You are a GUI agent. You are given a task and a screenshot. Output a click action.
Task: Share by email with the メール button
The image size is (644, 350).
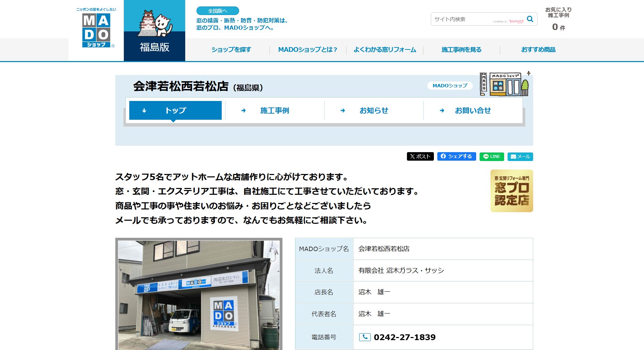520,157
